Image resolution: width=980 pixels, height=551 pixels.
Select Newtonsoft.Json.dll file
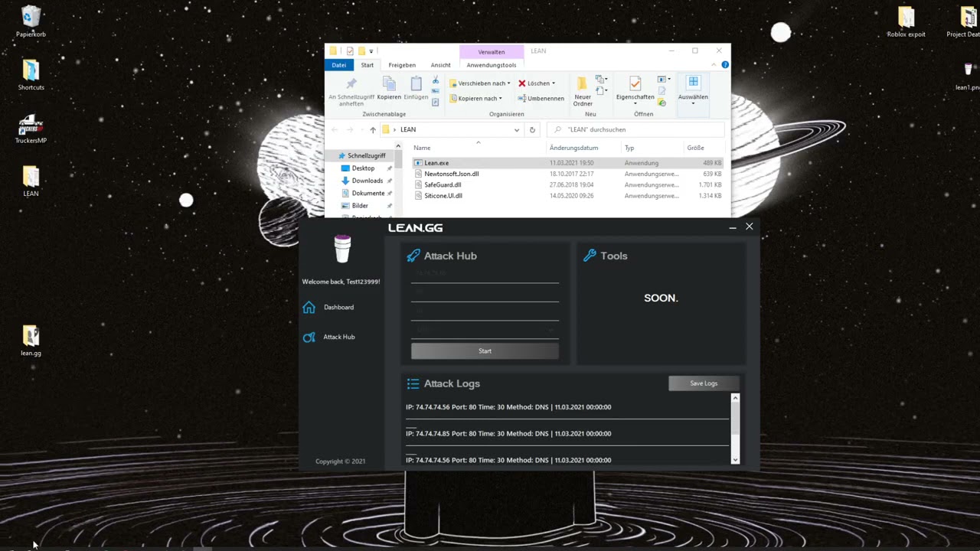pyautogui.click(x=451, y=174)
